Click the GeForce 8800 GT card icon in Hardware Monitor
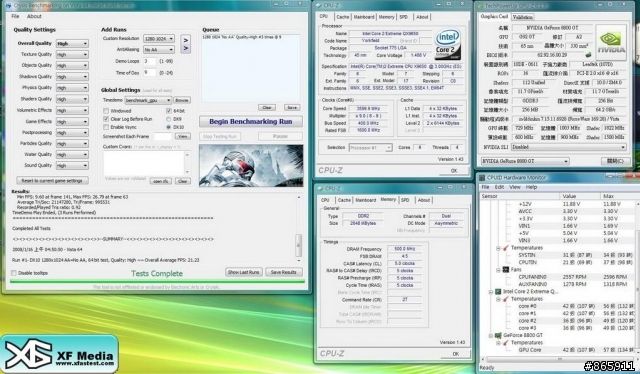This screenshot has height=374, width=640. [498, 335]
